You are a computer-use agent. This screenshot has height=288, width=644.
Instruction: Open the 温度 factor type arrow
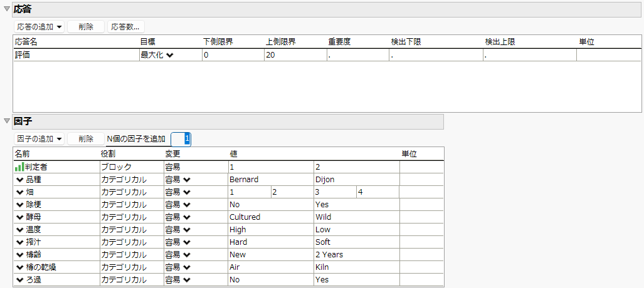[19, 230]
